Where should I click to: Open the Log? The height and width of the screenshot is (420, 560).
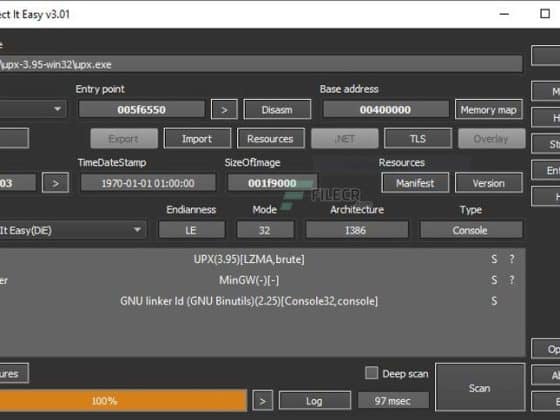[x=315, y=401]
